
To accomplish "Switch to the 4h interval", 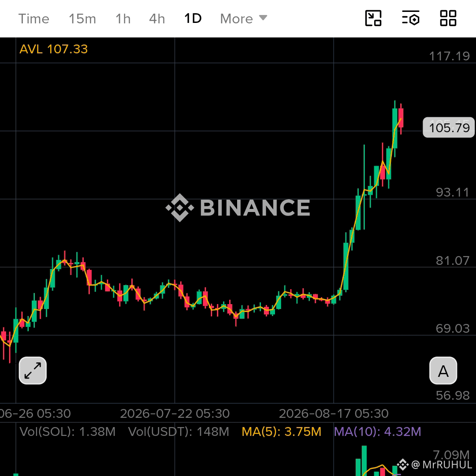I will click(157, 19).
